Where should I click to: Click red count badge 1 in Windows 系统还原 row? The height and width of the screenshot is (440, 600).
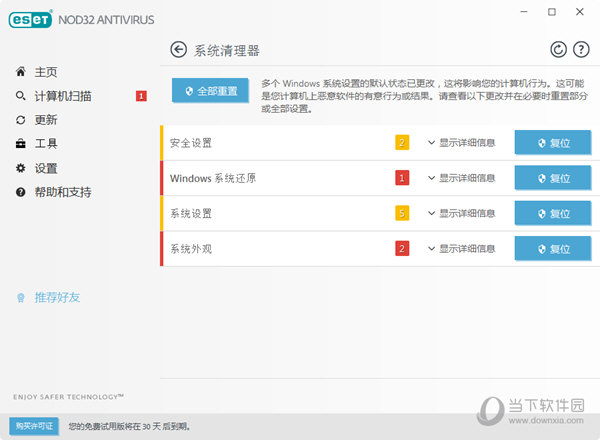(402, 178)
